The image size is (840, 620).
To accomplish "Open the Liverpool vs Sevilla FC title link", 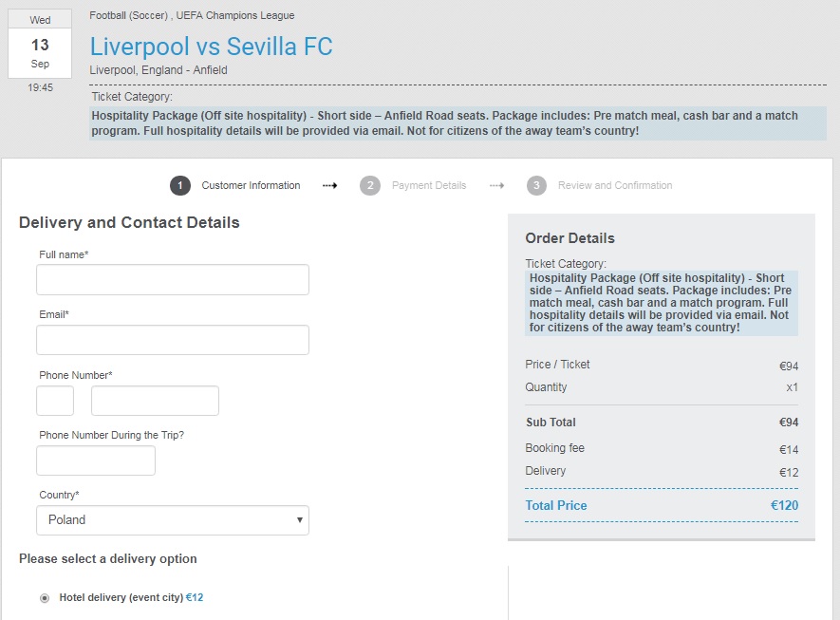I will coord(211,47).
